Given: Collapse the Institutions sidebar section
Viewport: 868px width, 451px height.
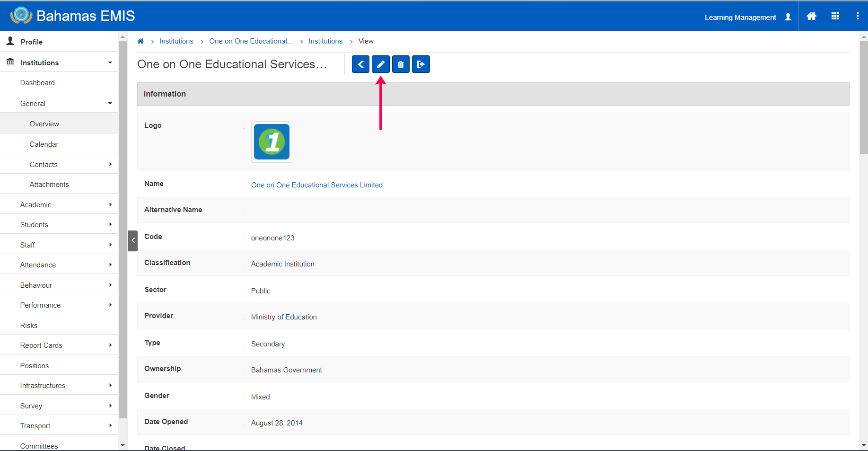Looking at the screenshot, I should [x=110, y=62].
